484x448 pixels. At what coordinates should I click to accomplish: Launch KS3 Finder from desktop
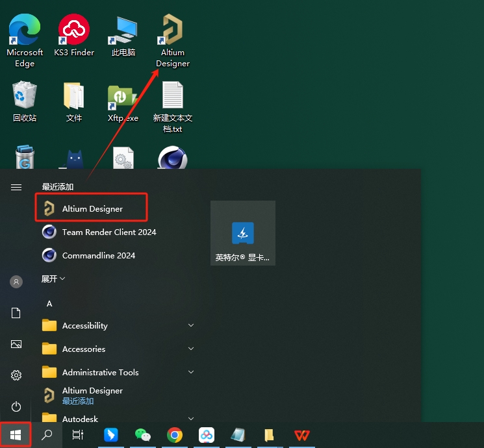pyautogui.click(x=74, y=38)
